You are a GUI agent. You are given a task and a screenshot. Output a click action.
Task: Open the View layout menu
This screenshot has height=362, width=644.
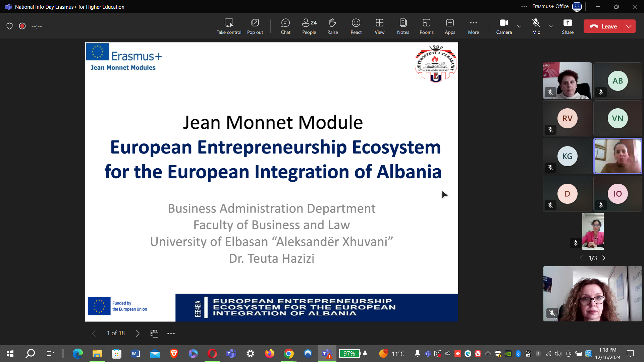(379, 26)
